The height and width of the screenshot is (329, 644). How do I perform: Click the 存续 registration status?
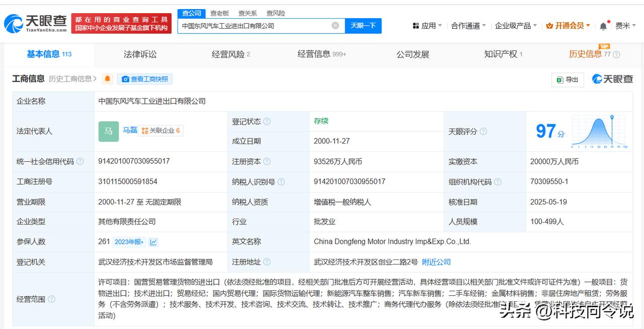pos(321,121)
